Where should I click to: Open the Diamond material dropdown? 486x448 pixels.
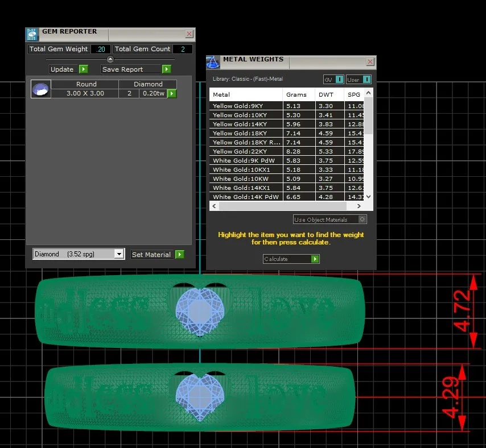coord(119,254)
